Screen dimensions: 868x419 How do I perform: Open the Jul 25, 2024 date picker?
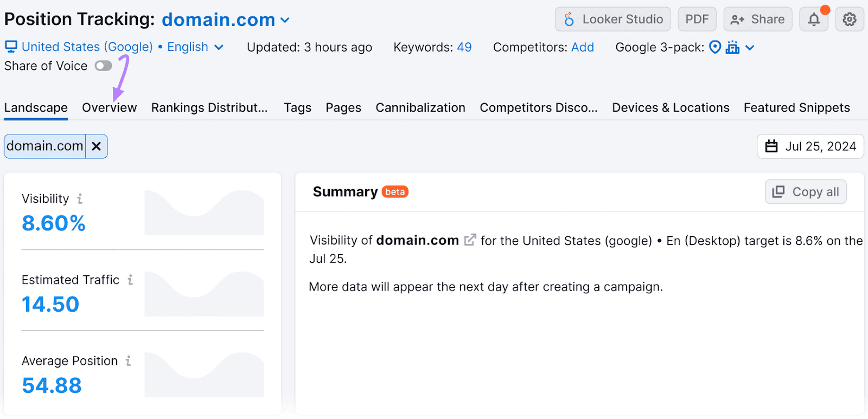pos(810,146)
